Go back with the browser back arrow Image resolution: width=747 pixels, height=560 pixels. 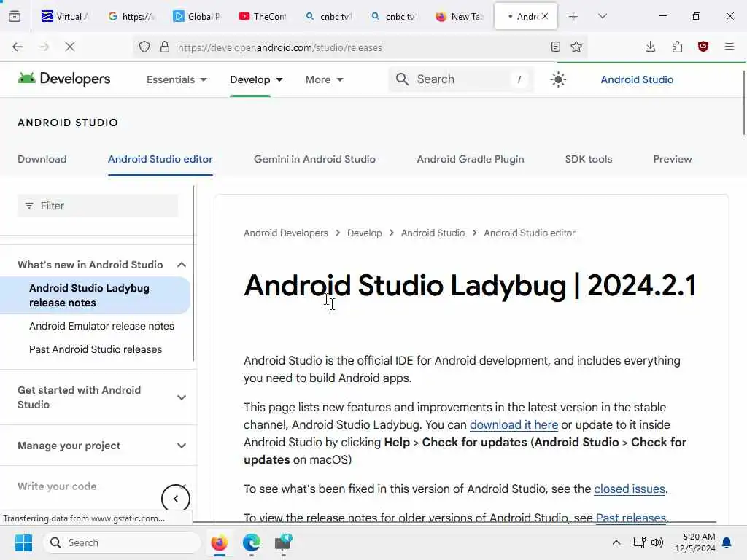tap(18, 47)
